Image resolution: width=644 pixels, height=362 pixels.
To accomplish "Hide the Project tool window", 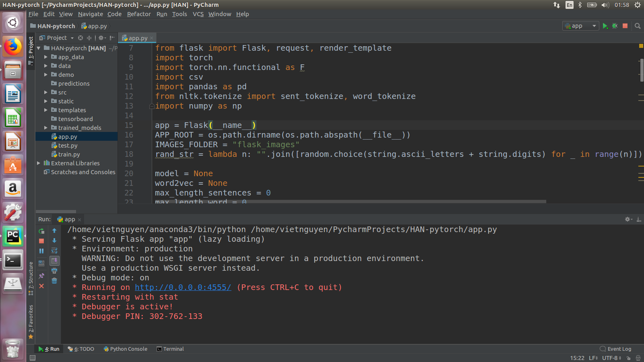I will (x=112, y=38).
